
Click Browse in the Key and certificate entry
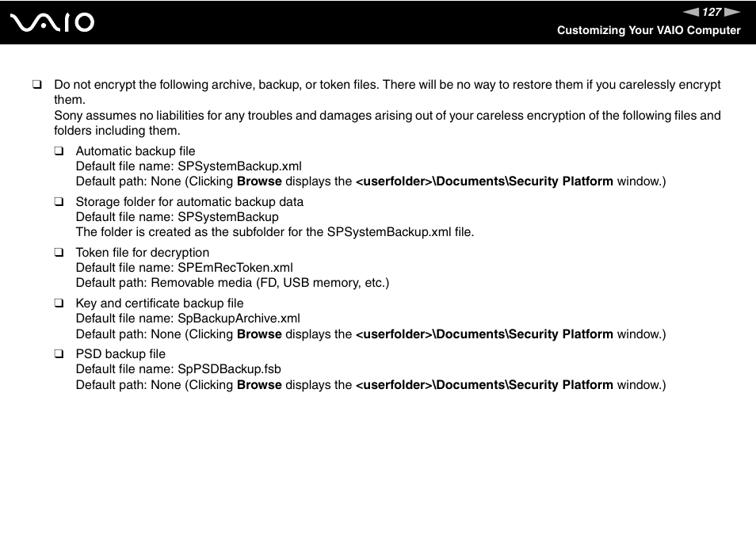coord(259,334)
